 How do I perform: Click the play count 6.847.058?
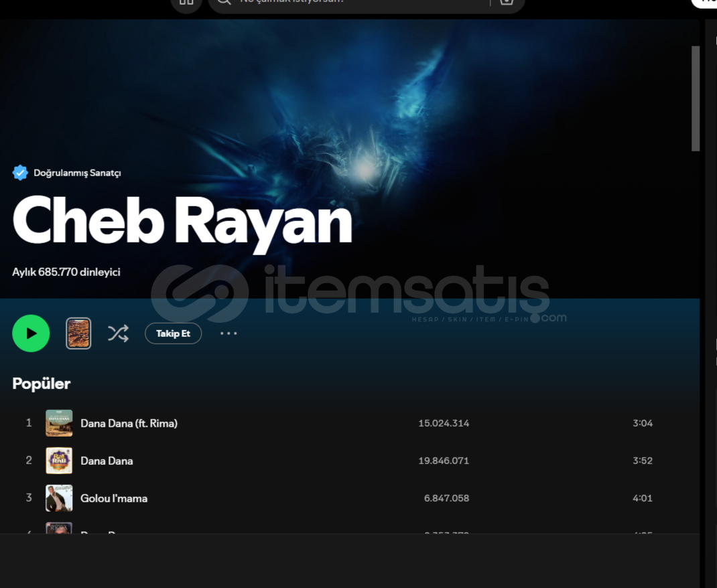446,498
